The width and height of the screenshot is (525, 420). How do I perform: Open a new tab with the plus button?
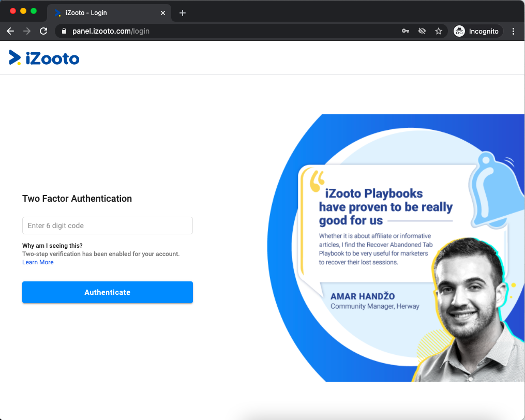[x=183, y=13]
